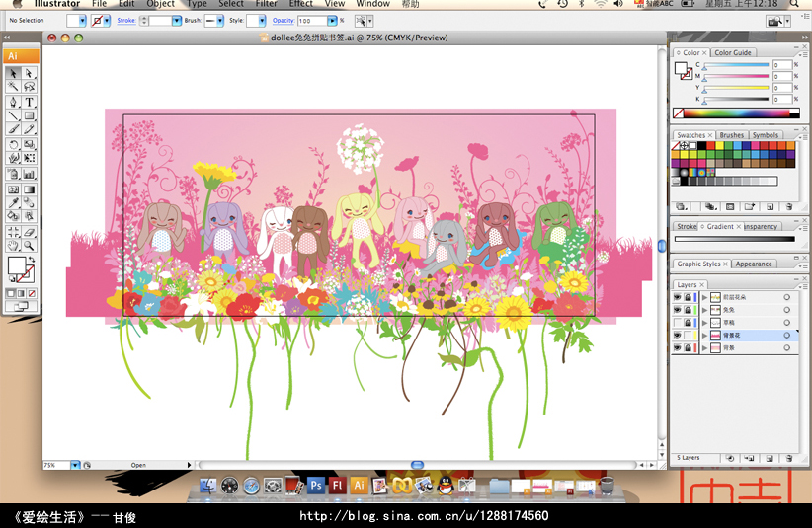The image size is (812, 528).
Task: Hide the 兔兔 layer with eye icon
Action: click(677, 310)
